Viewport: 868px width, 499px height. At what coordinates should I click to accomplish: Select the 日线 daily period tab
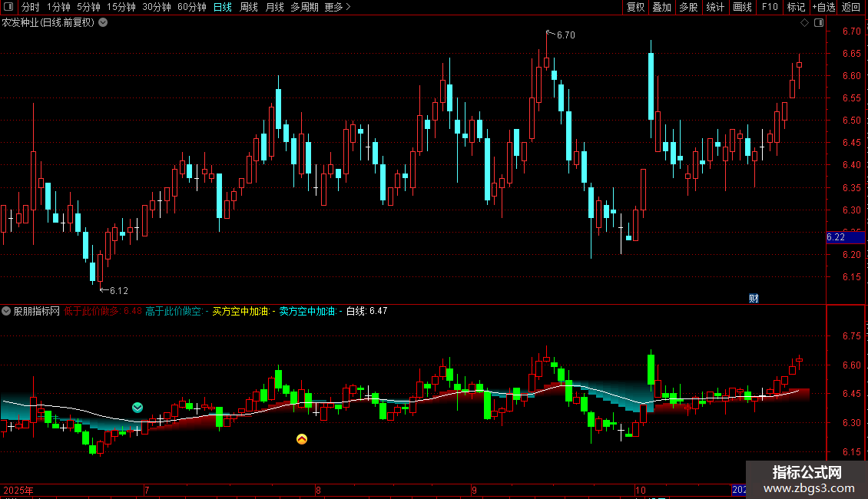tap(223, 7)
